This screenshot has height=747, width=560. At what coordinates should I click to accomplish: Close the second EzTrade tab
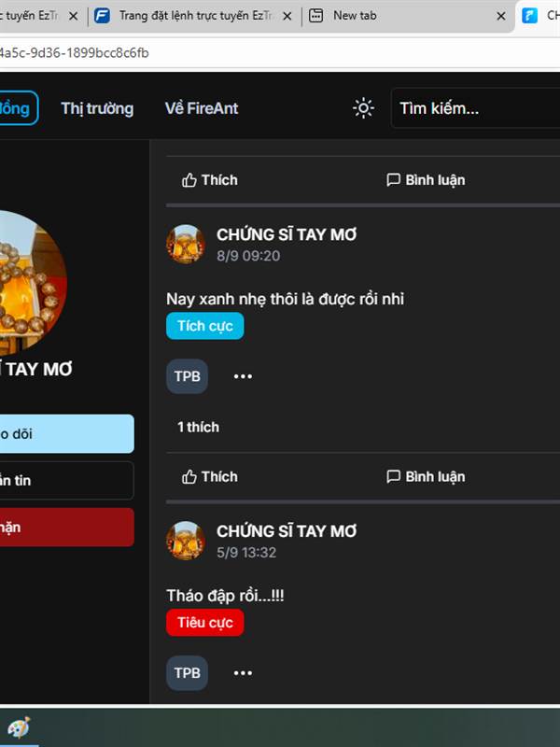pyautogui.click(x=287, y=16)
